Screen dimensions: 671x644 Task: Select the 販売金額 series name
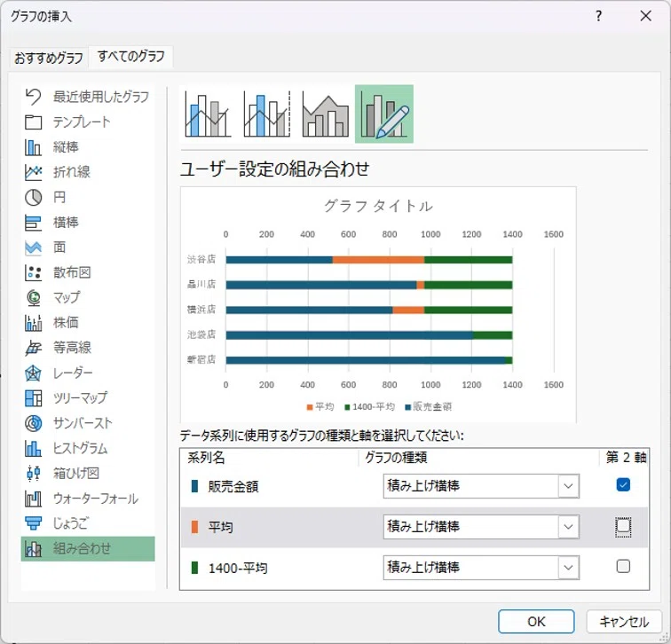coord(233,487)
